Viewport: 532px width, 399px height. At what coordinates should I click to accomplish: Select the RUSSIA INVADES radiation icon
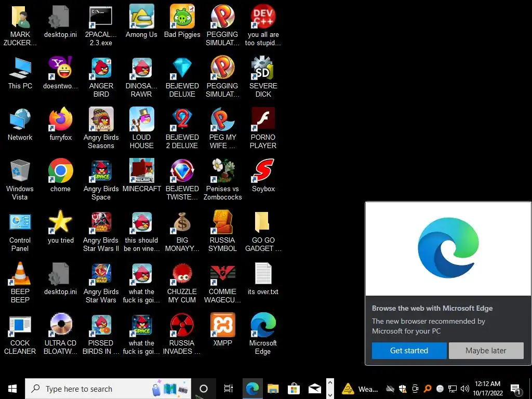182,325
